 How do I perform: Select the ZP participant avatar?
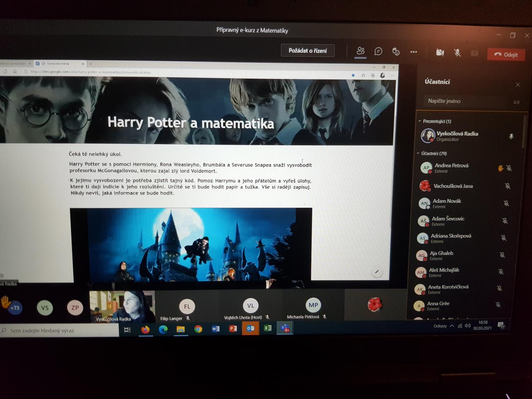point(75,307)
